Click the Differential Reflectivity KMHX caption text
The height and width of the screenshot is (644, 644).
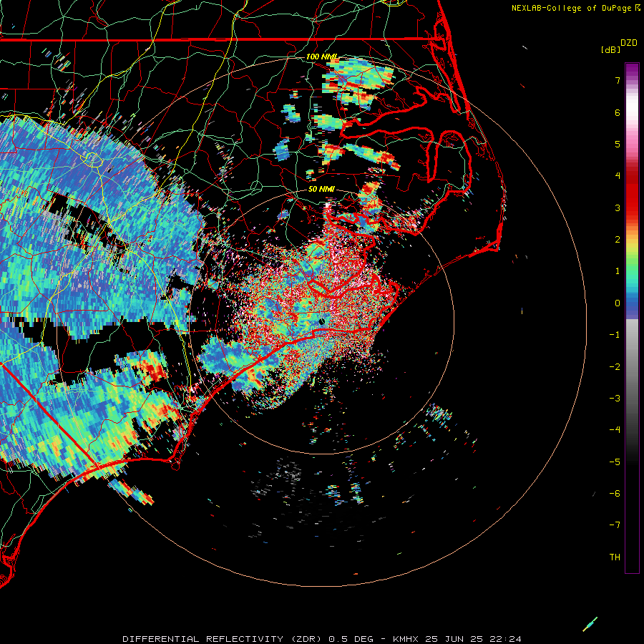tap(322, 639)
